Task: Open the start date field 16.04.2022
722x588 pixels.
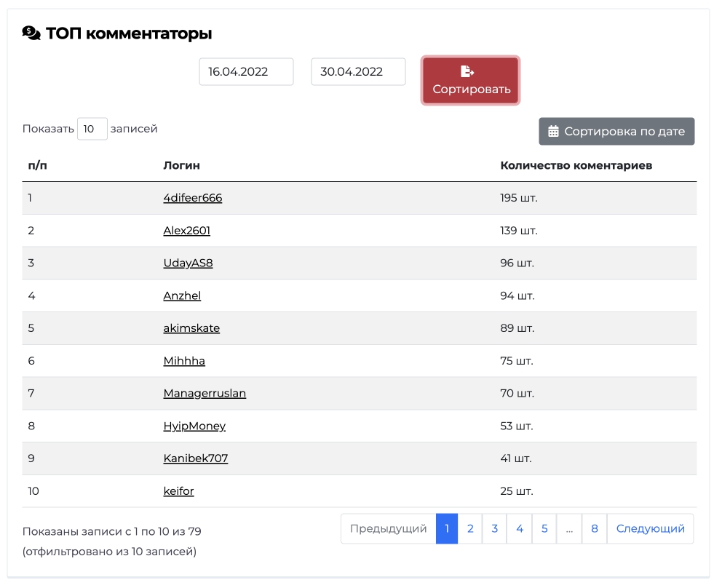Action: coord(246,72)
